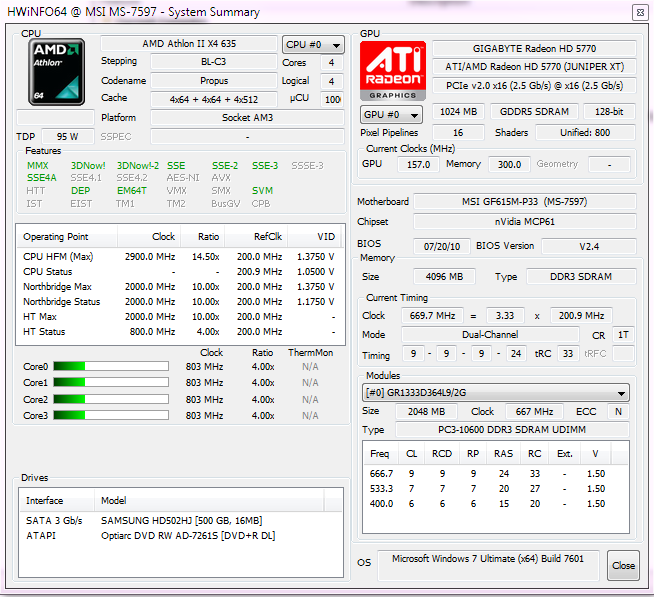Click the SSE4A feature label
Image resolution: width=654 pixels, height=597 pixels.
pyautogui.click(x=42, y=178)
